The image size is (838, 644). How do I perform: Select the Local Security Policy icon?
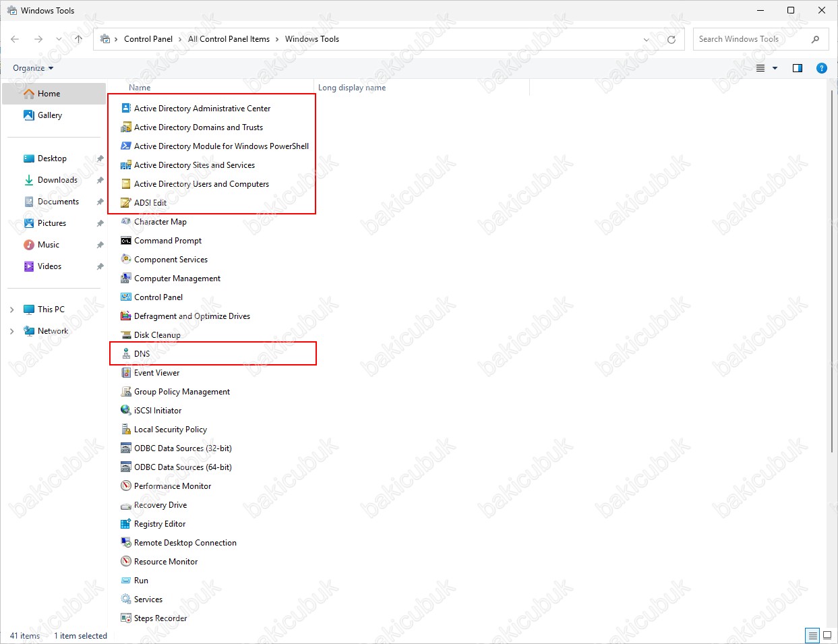coord(126,429)
